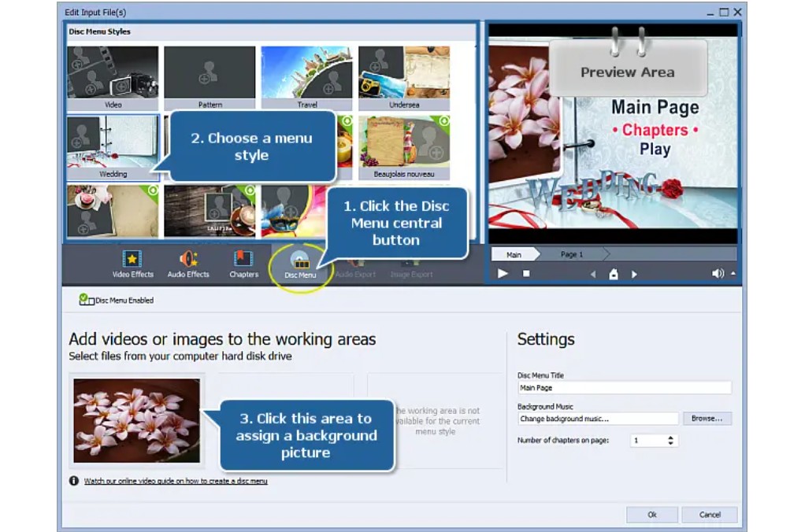Click the home disc icon in preview controls

point(614,273)
